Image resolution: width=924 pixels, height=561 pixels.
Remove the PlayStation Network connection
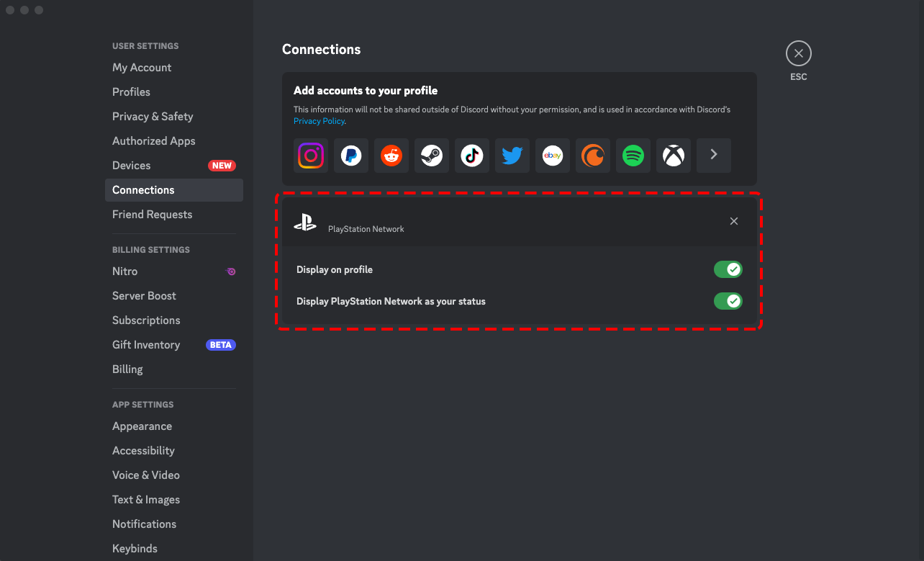pyautogui.click(x=734, y=221)
